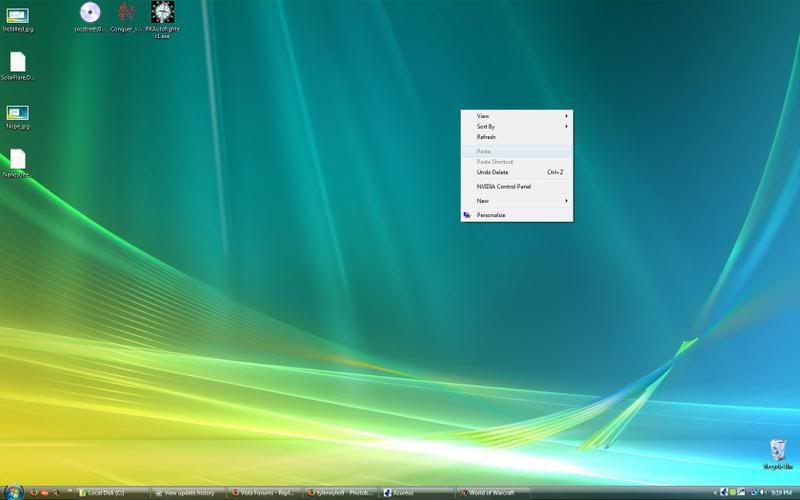This screenshot has height=500, width=800.
Task: Click Paste Shortcut menu entry
Action: click(x=517, y=162)
